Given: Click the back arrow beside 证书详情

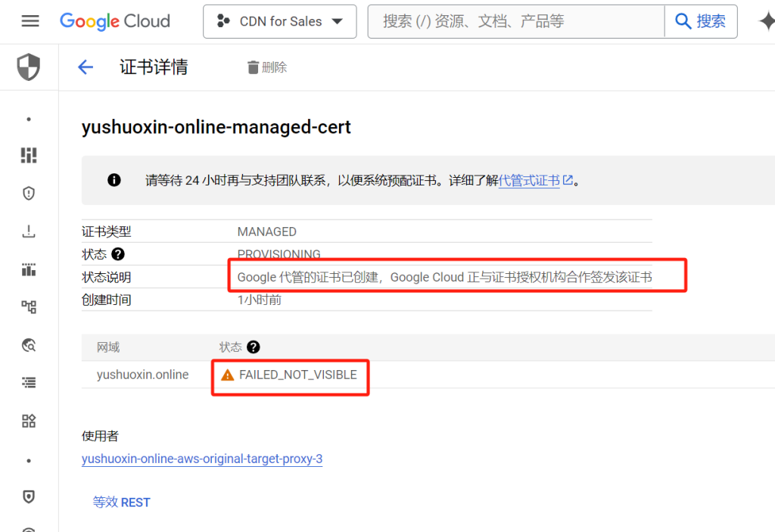Looking at the screenshot, I should click(86, 67).
